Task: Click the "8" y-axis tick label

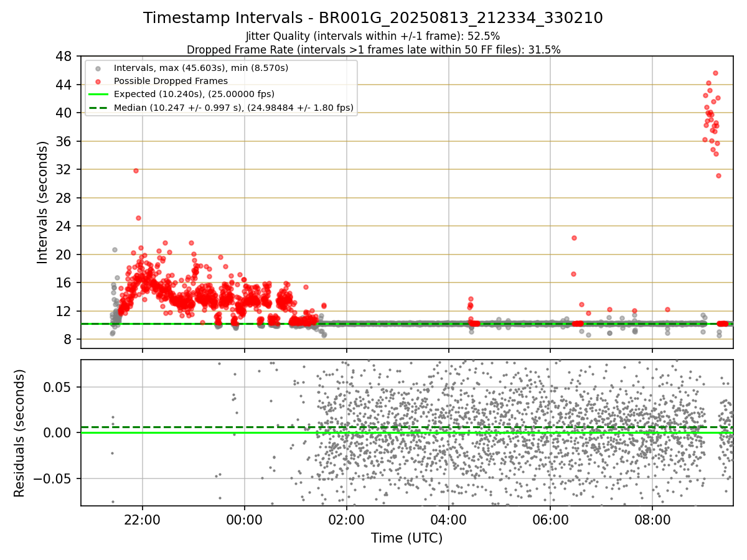Action: click(69, 340)
